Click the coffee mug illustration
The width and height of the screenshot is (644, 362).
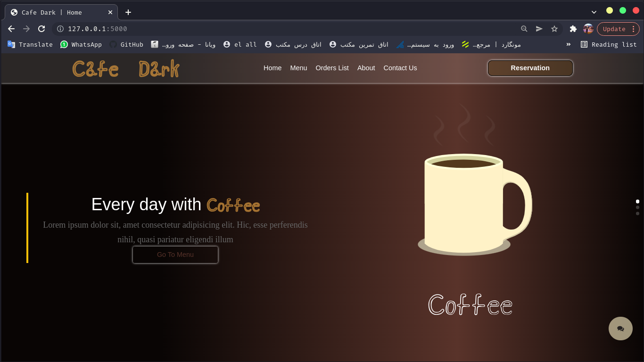pyautogui.click(x=475, y=204)
